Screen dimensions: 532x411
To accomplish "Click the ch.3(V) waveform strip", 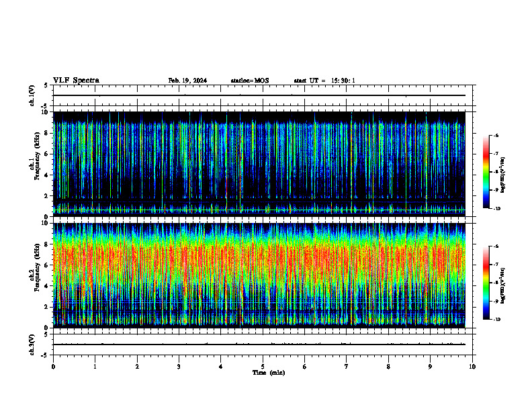I will [x=263, y=345].
